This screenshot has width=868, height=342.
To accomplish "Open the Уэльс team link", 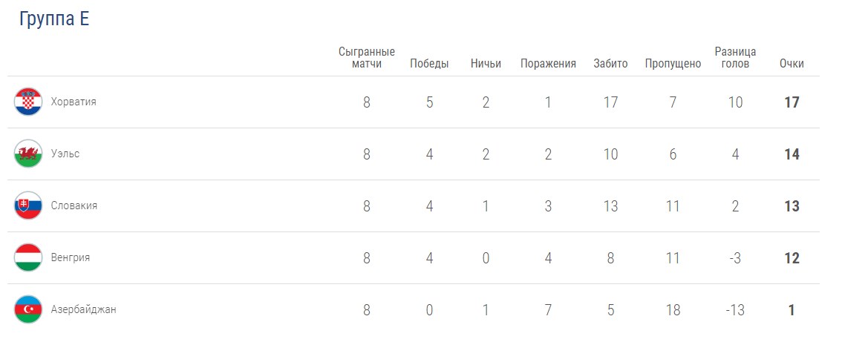I will tap(65, 154).
